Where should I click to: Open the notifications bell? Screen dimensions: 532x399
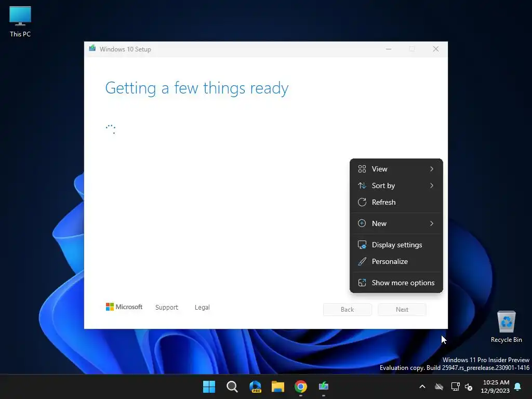(518, 387)
